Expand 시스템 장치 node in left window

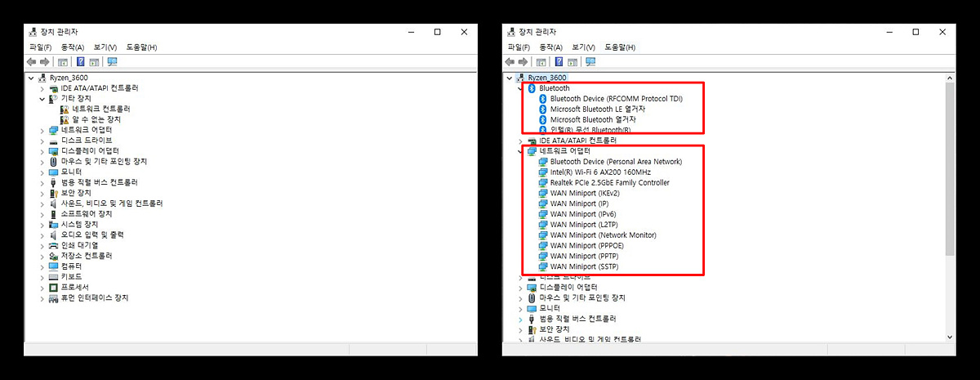coord(43,224)
